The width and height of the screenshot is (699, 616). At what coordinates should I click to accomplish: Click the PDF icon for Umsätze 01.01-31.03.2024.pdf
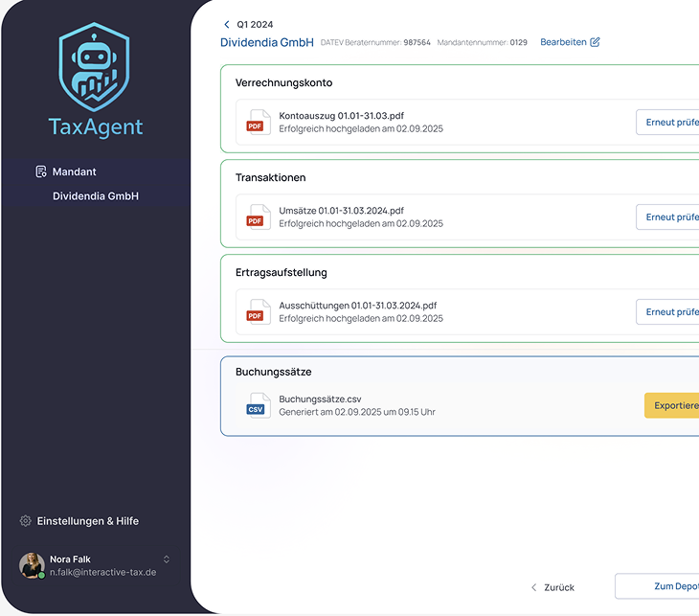(257, 217)
